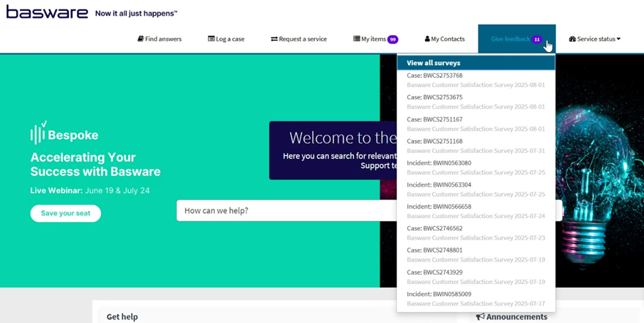Open the survey for Incident BWIN0563080

(x=476, y=168)
